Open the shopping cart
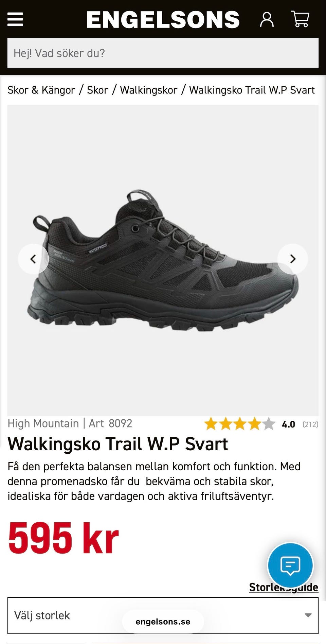The height and width of the screenshot is (644, 326). coord(300,19)
